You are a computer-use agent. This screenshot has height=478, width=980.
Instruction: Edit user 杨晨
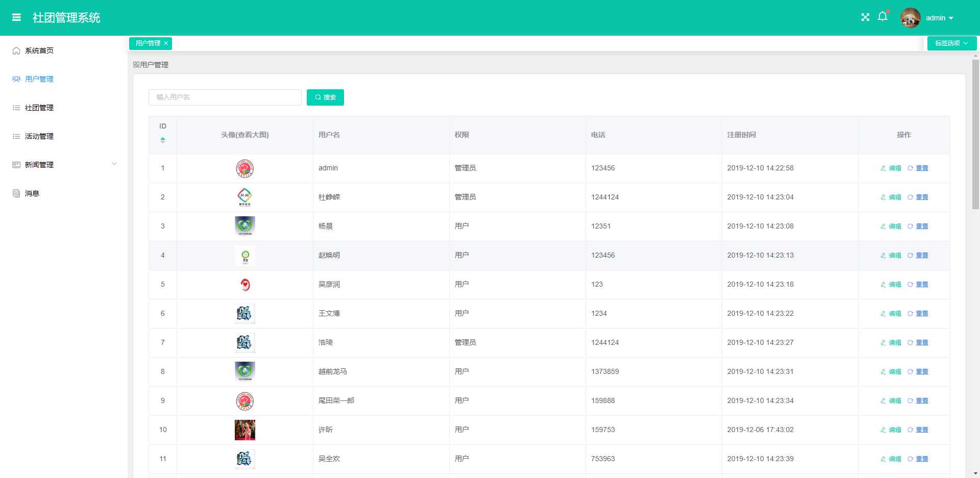pos(891,227)
